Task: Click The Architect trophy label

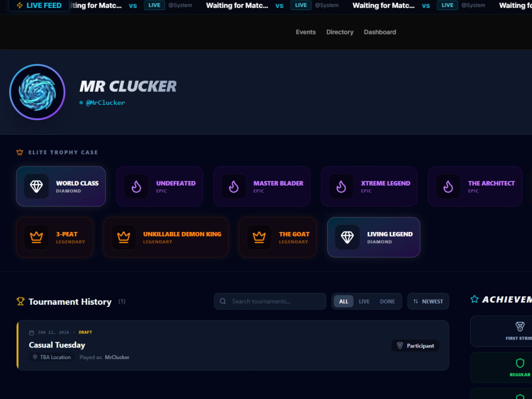Action: coord(491,183)
